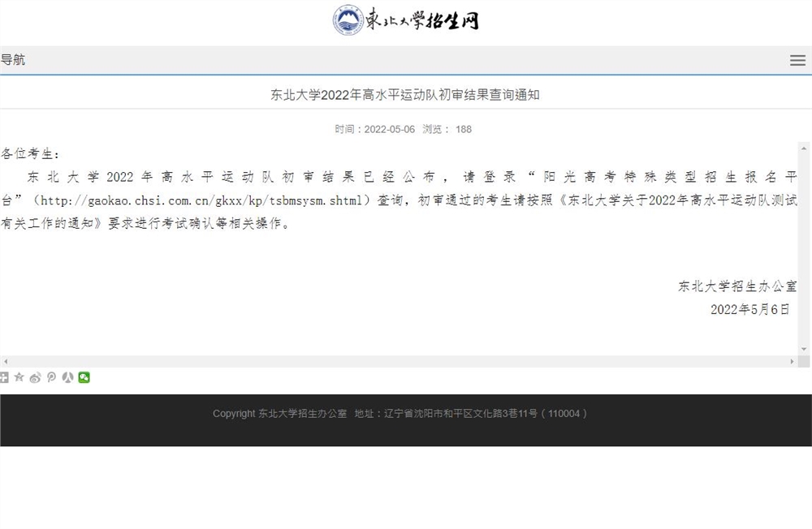
Task: Click the Northeastern University admissions logo
Action: [405, 20]
